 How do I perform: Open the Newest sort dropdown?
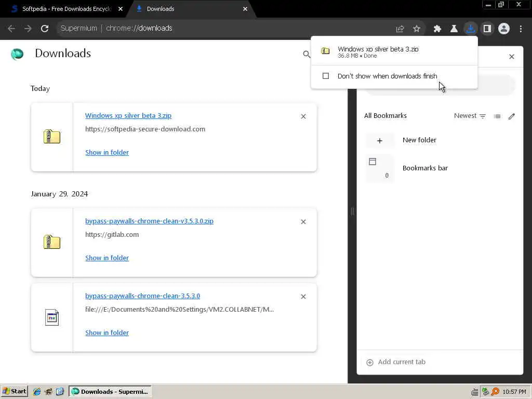tap(470, 116)
